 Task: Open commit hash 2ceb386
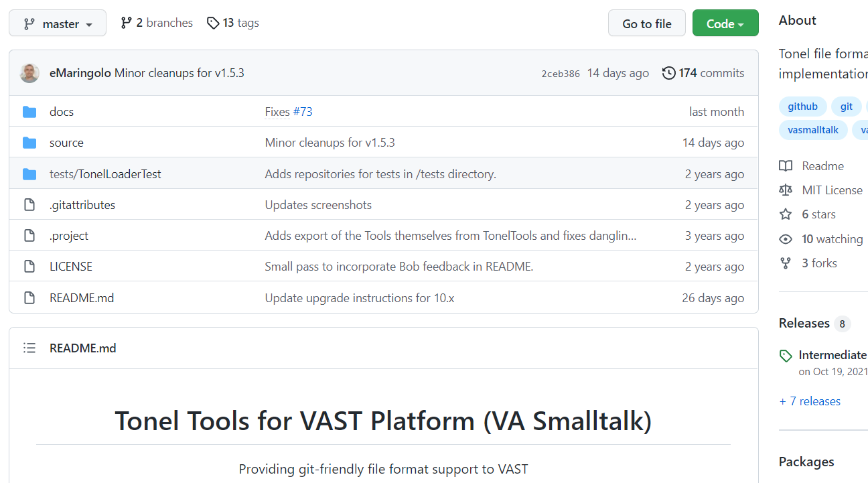tap(561, 74)
